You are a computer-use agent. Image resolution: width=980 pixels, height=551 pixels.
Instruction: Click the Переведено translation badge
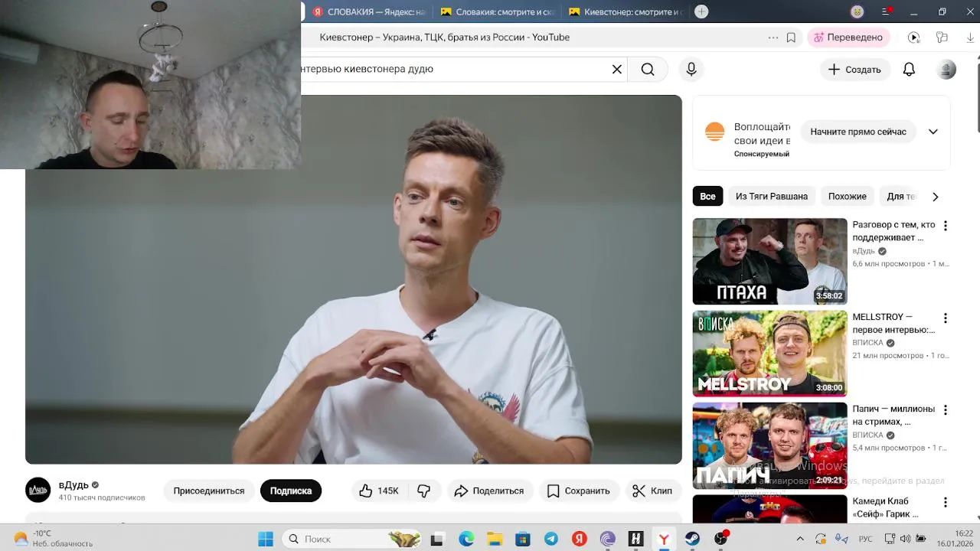(848, 37)
